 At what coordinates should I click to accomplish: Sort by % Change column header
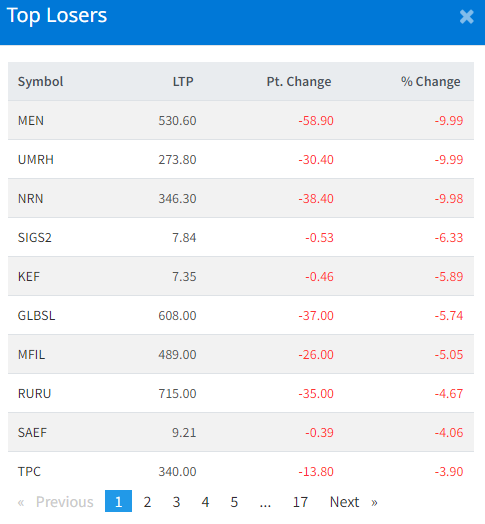[x=431, y=82]
